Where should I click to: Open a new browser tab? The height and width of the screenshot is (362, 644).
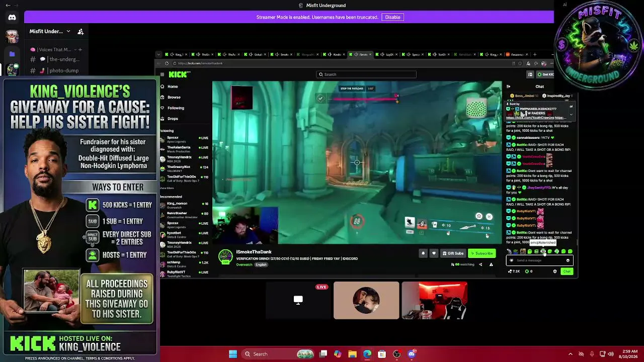pos(535,54)
